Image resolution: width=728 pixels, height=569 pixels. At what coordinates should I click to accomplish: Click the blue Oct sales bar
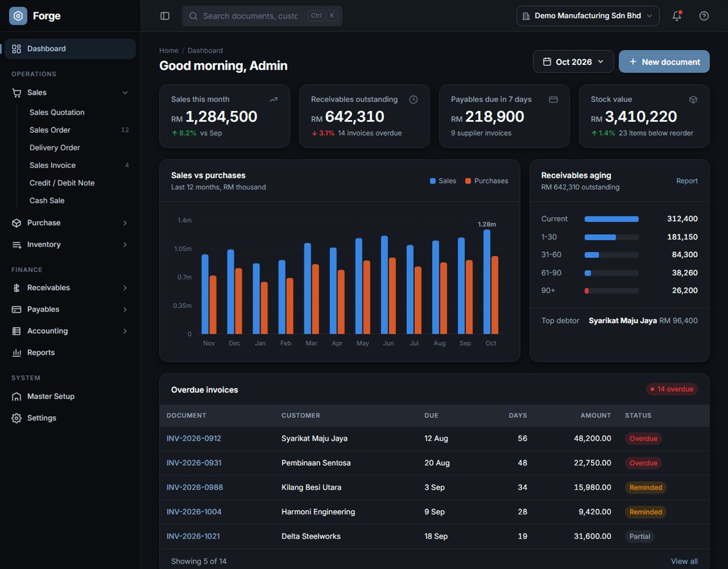click(x=487, y=281)
